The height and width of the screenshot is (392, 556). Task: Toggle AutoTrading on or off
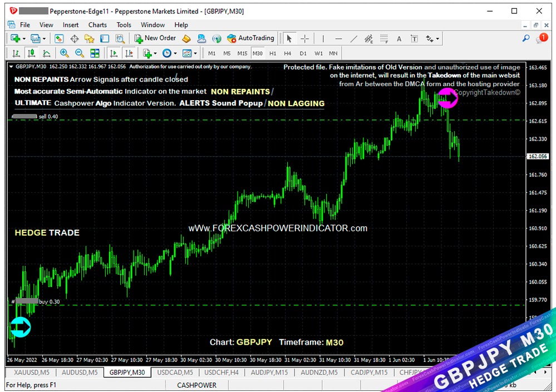(250, 38)
